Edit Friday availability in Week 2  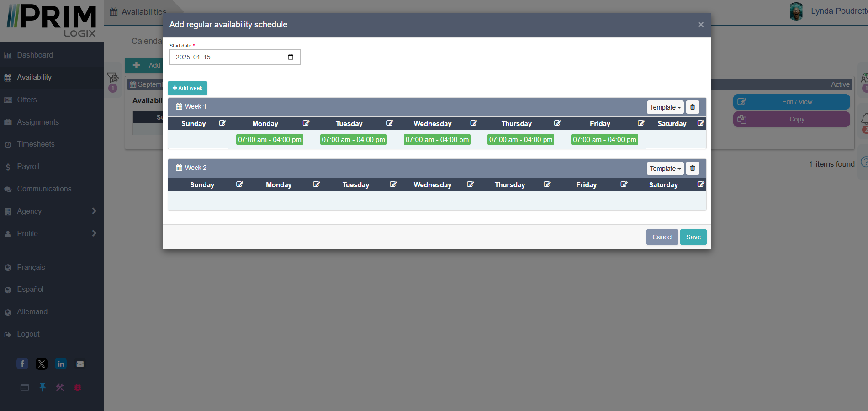tap(624, 184)
